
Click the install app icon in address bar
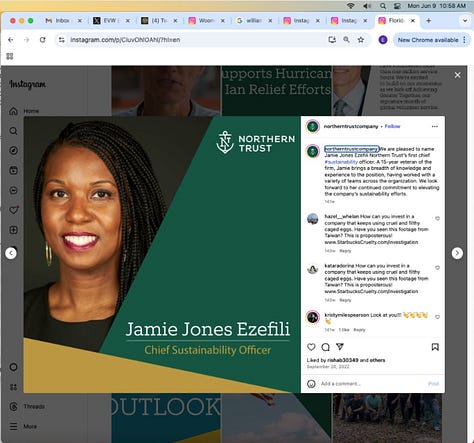click(332, 40)
